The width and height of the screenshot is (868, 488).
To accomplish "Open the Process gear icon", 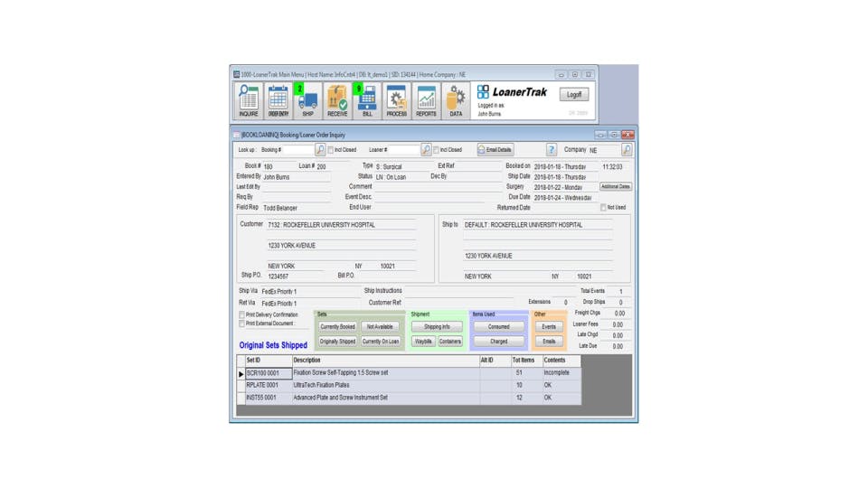I will coord(396,100).
